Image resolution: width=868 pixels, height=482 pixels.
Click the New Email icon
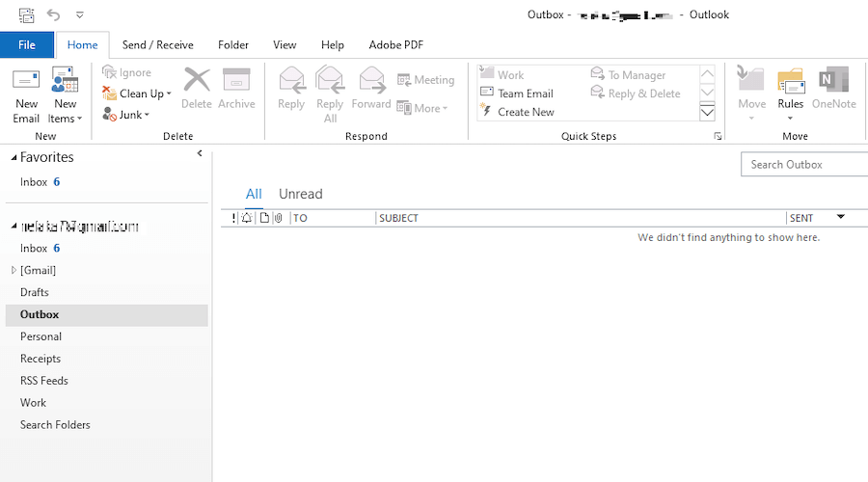click(x=26, y=81)
